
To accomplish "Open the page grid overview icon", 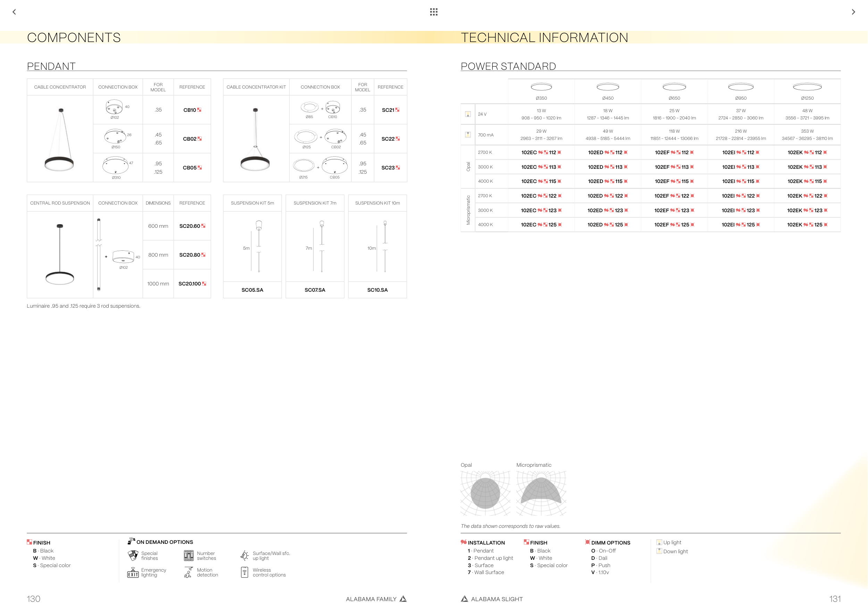I will click(x=434, y=12).
